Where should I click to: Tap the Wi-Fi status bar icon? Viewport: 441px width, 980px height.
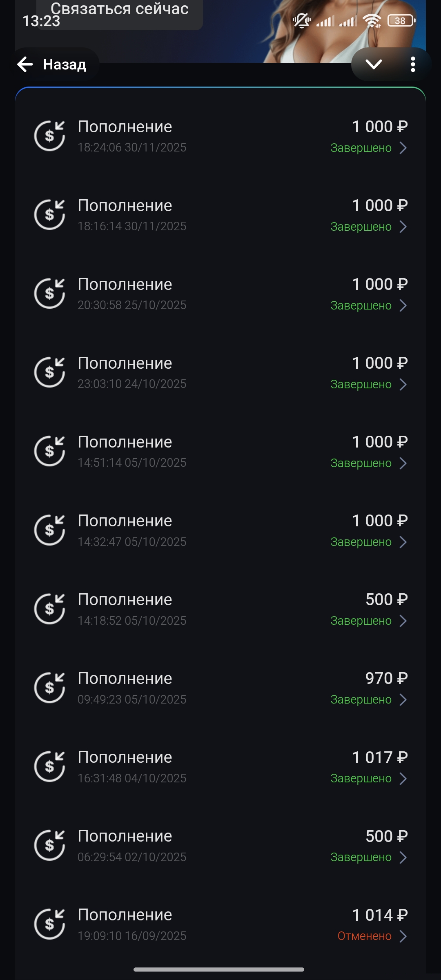pyautogui.click(x=372, y=20)
